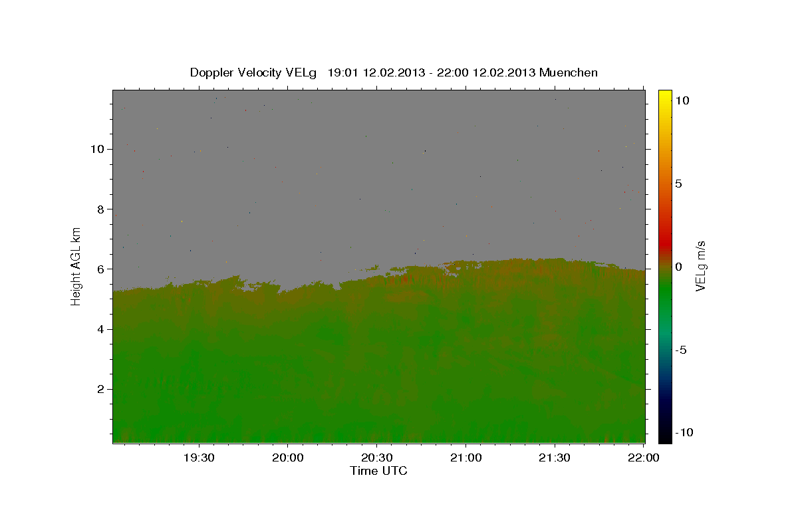
Task: Click the 22:00 time tick label
Action: pyautogui.click(x=643, y=458)
